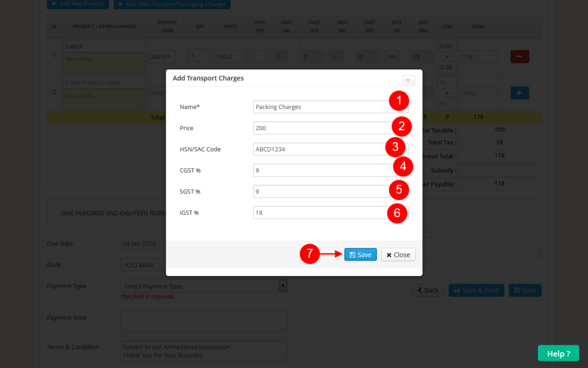This screenshot has width=588, height=368.
Task: Toggle the percent unit for row 1 discount
Action: point(280,56)
